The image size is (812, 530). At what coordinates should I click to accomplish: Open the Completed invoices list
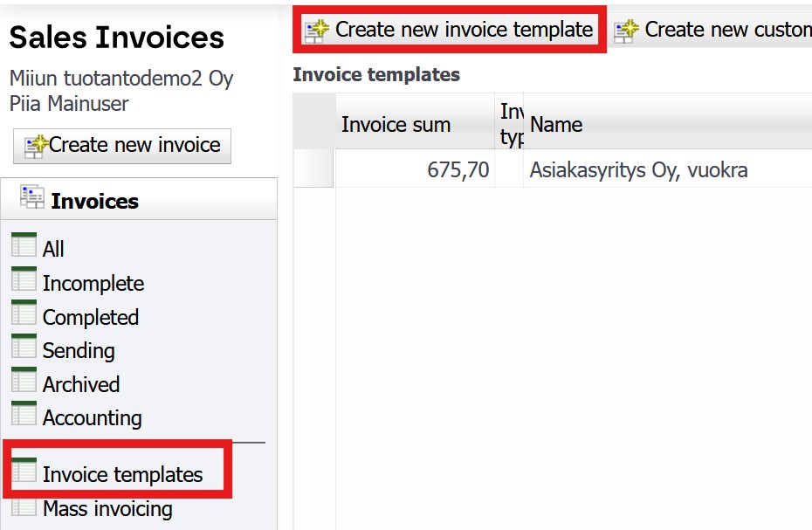pos(91,317)
